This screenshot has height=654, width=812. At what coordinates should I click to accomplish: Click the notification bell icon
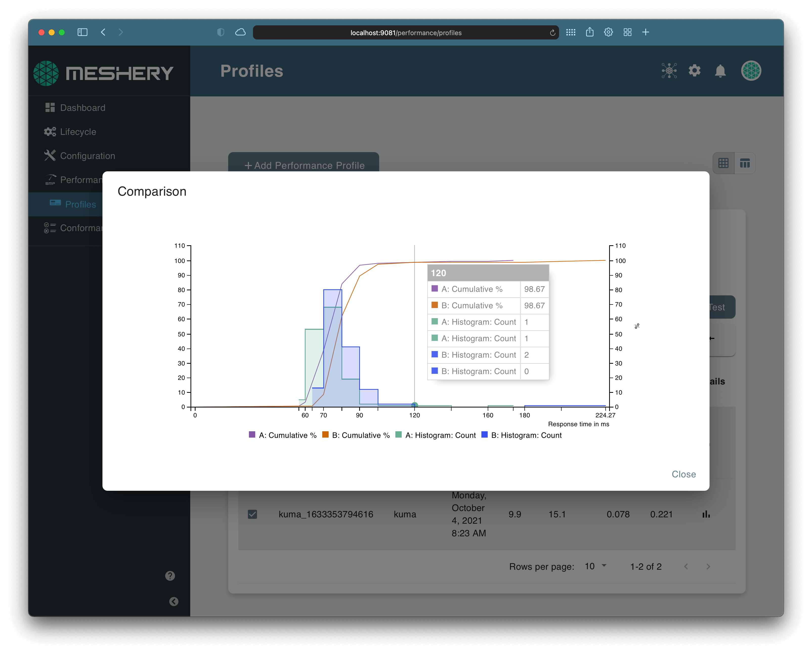point(722,70)
